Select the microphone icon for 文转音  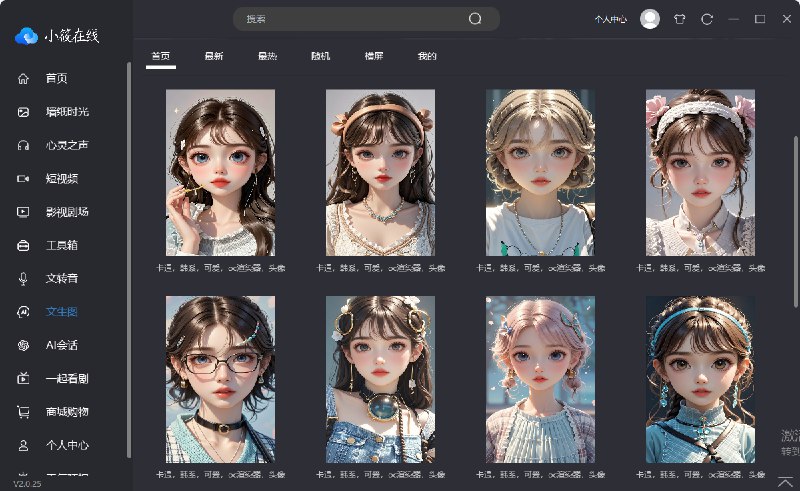click(x=23, y=278)
